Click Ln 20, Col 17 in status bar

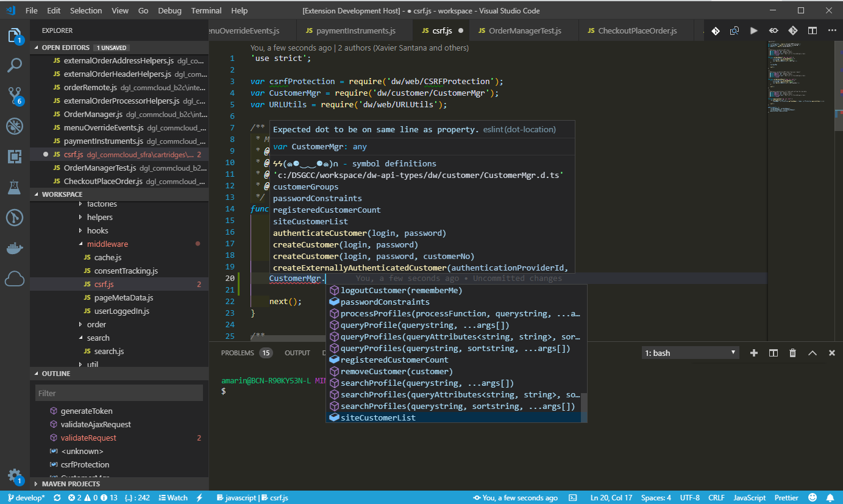click(611, 498)
